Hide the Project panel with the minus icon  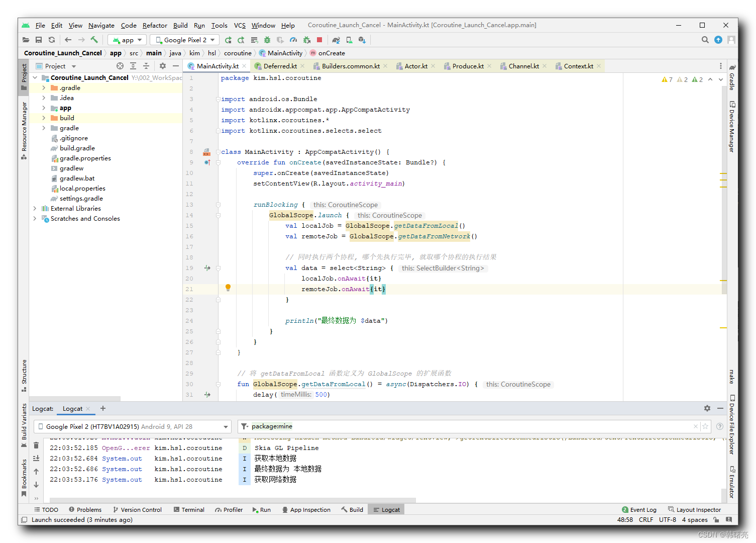click(176, 66)
